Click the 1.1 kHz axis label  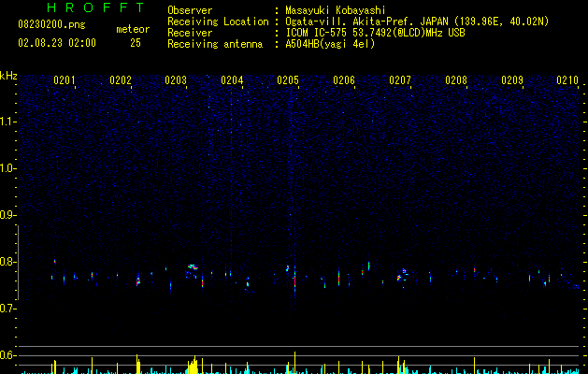[x=7, y=122]
